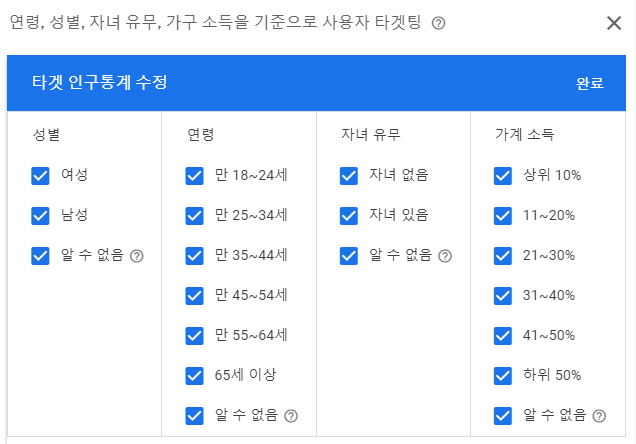The height and width of the screenshot is (444, 636).
Task: Uncheck the 남성 gender checkbox
Action: pyautogui.click(x=40, y=216)
